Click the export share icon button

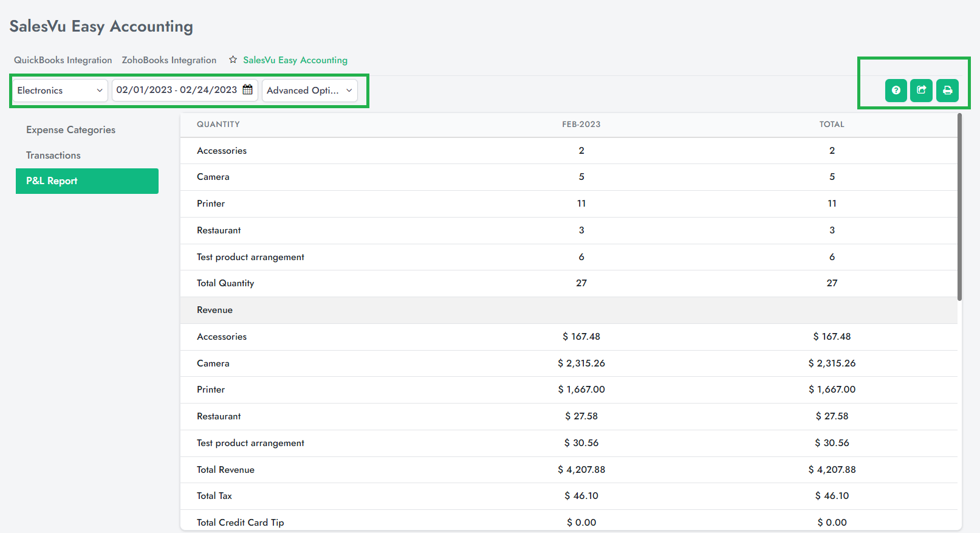tap(921, 91)
